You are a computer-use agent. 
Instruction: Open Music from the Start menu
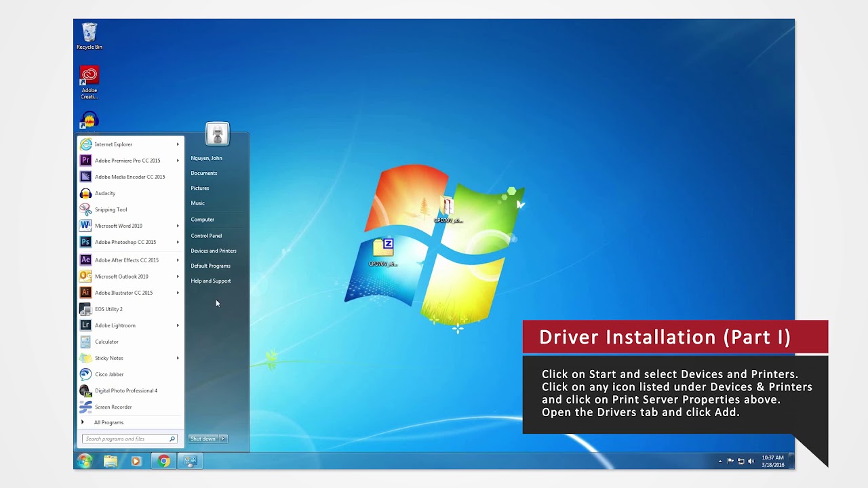tap(197, 203)
